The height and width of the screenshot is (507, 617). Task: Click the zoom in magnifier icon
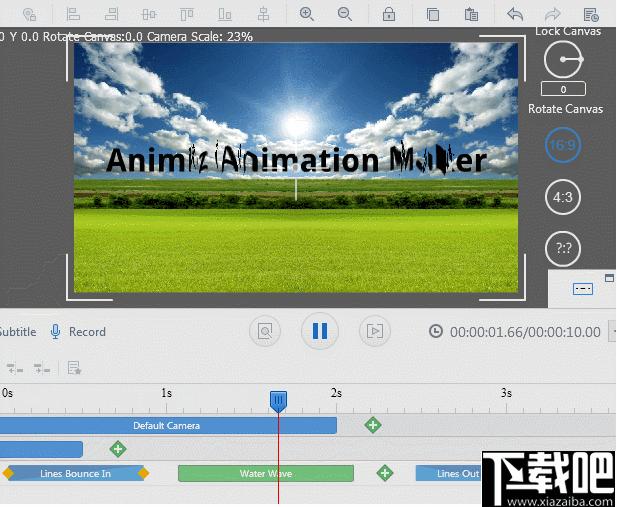pyautogui.click(x=306, y=14)
